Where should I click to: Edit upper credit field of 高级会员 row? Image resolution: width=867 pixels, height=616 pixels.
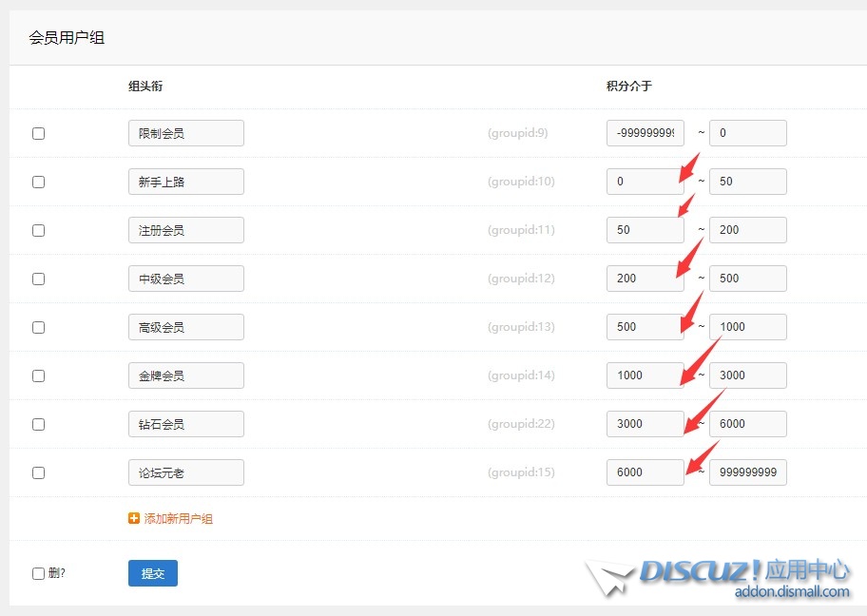[748, 327]
